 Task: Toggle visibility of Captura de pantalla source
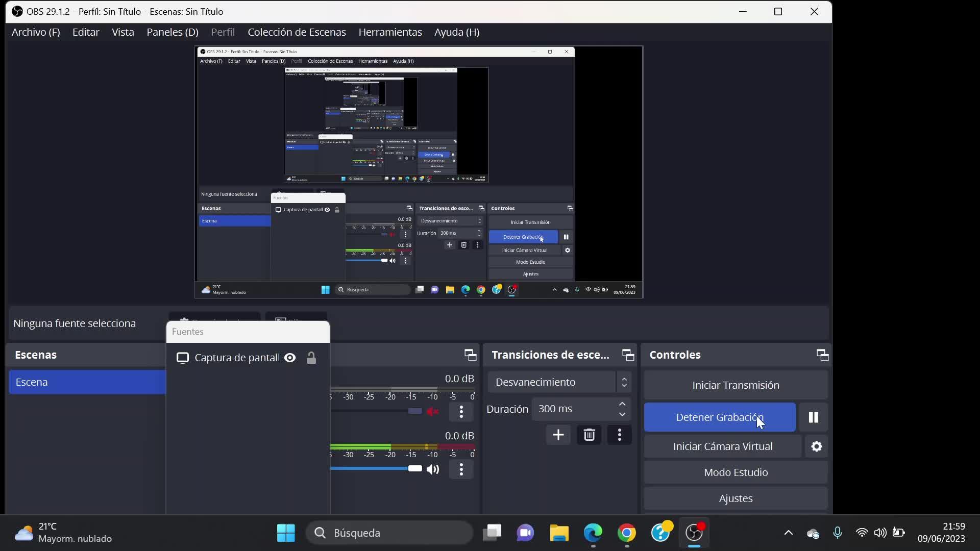290,358
